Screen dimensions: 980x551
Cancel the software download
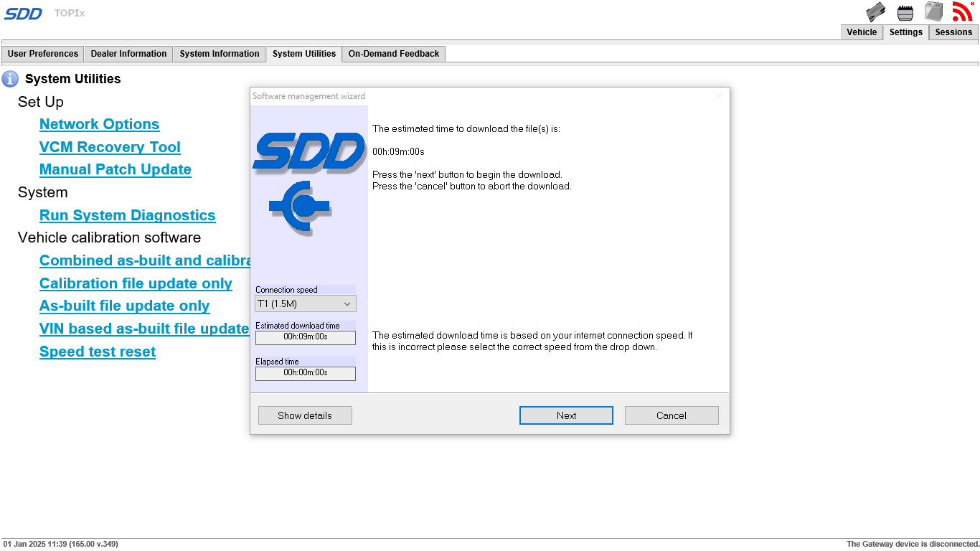coord(672,415)
